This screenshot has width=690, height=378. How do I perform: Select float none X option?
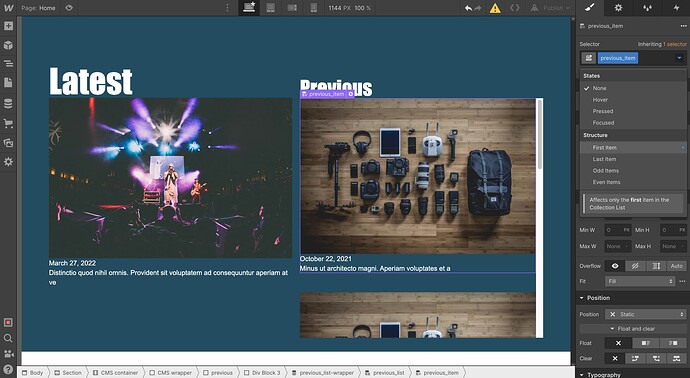pyautogui.click(x=618, y=343)
